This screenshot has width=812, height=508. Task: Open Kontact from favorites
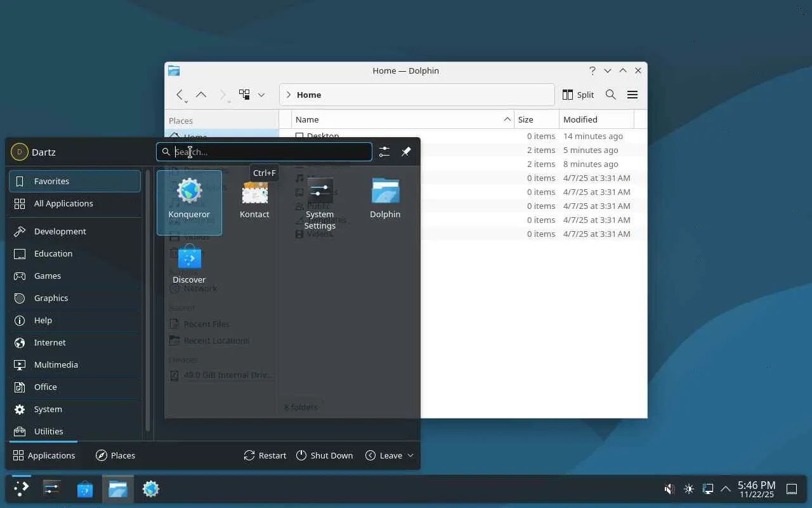click(254, 203)
